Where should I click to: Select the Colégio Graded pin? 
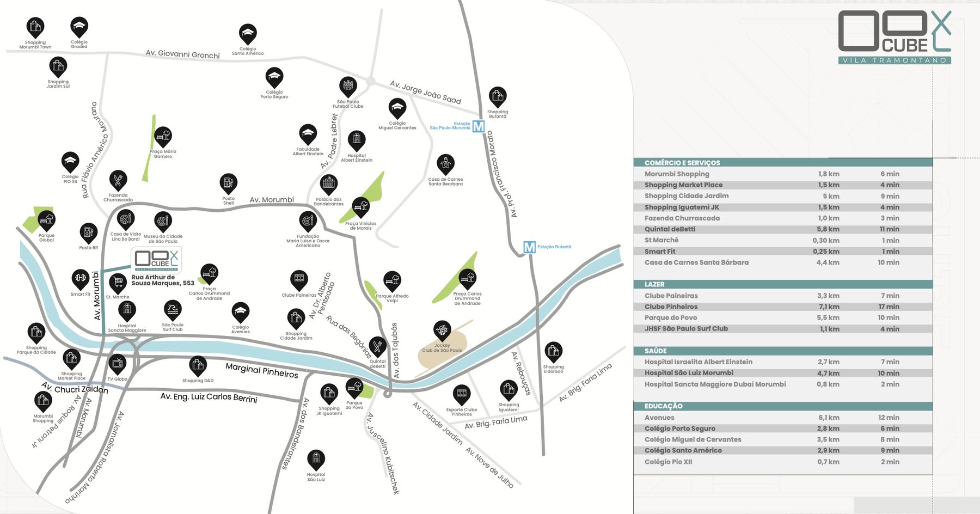[79, 27]
